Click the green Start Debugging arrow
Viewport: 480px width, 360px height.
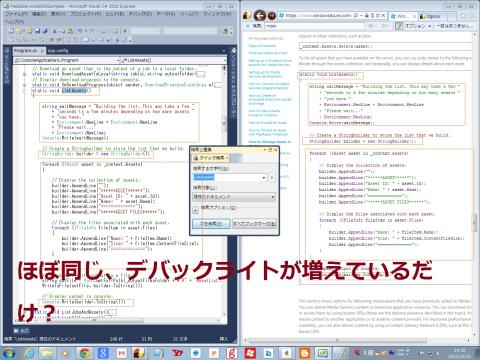pyautogui.click(x=125, y=31)
